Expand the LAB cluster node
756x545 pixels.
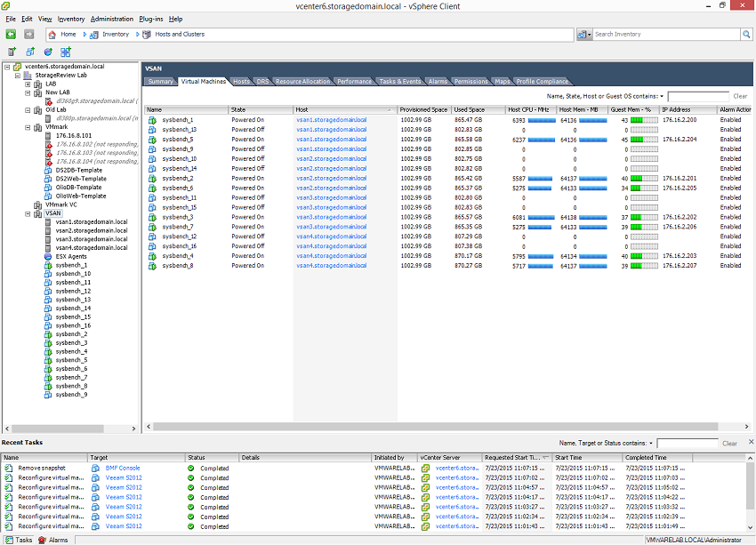coord(28,84)
